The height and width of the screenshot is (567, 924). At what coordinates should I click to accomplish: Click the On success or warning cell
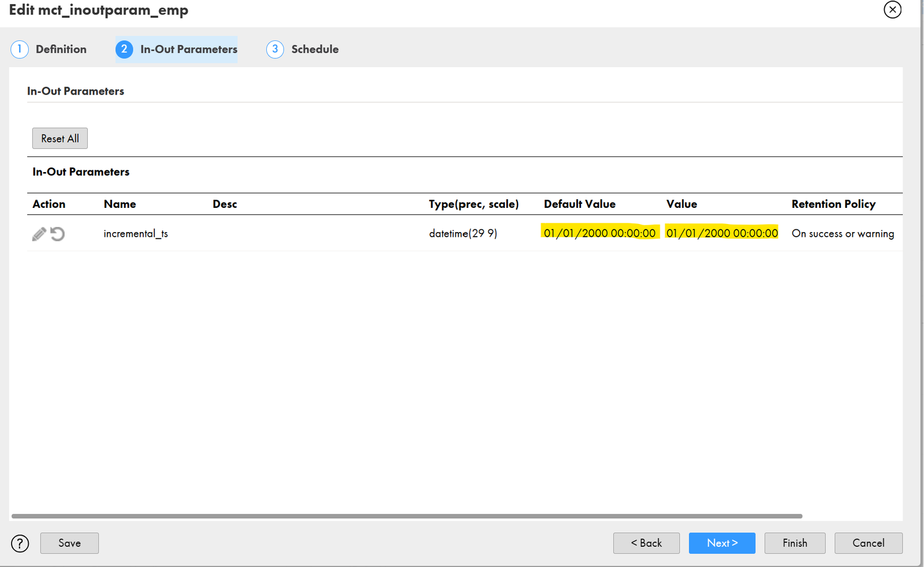coord(843,233)
